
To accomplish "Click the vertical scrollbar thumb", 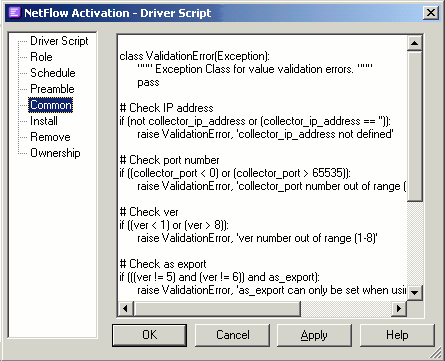I will pos(415,126).
